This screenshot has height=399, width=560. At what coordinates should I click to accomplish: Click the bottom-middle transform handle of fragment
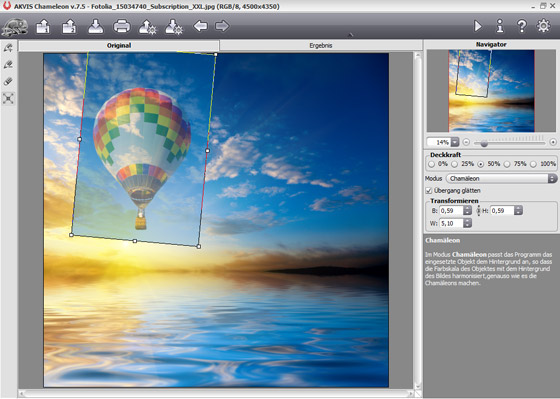point(135,241)
